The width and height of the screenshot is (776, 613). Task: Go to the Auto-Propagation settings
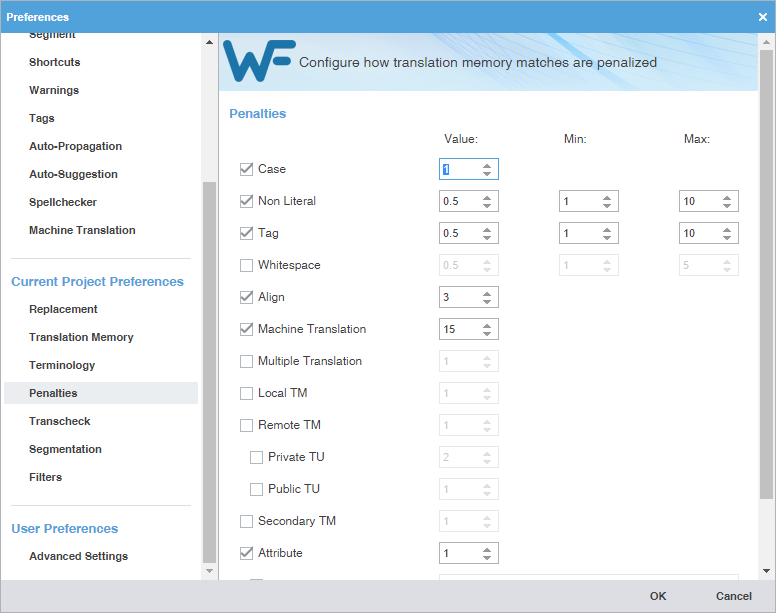coord(75,146)
